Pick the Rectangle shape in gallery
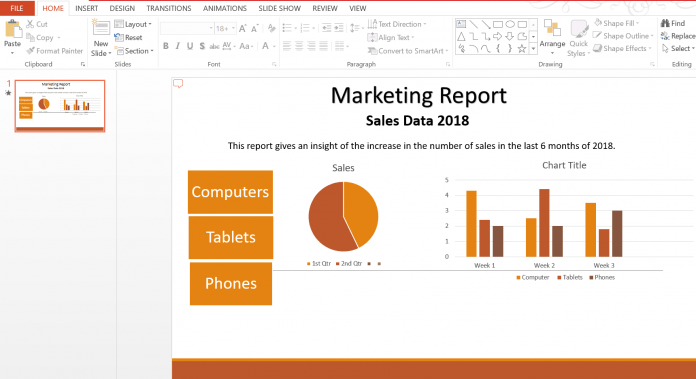 pos(498,24)
